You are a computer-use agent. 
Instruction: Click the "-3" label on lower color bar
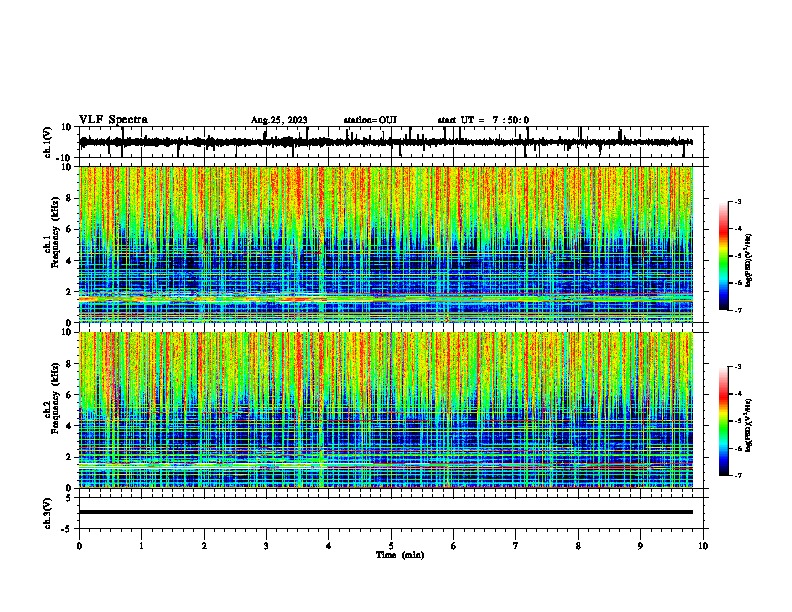tap(738, 367)
